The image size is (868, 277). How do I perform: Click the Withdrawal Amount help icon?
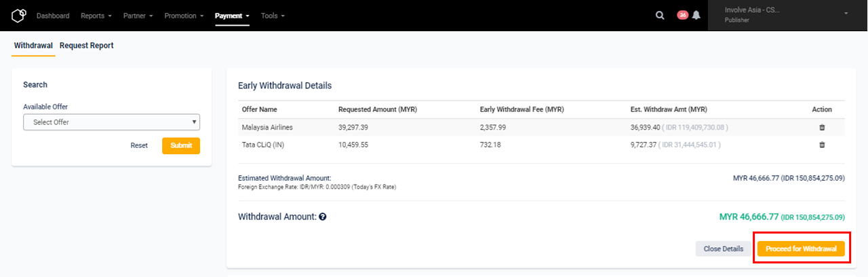[x=323, y=217]
